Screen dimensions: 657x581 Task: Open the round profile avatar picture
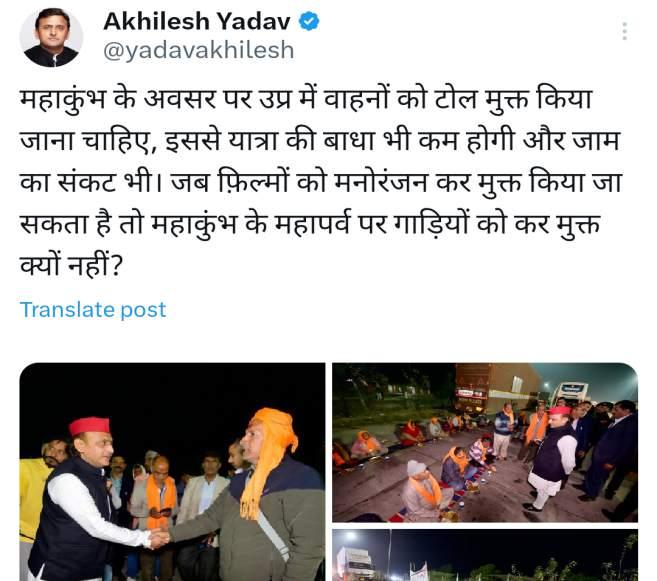pyautogui.click(x=51, y=37)
